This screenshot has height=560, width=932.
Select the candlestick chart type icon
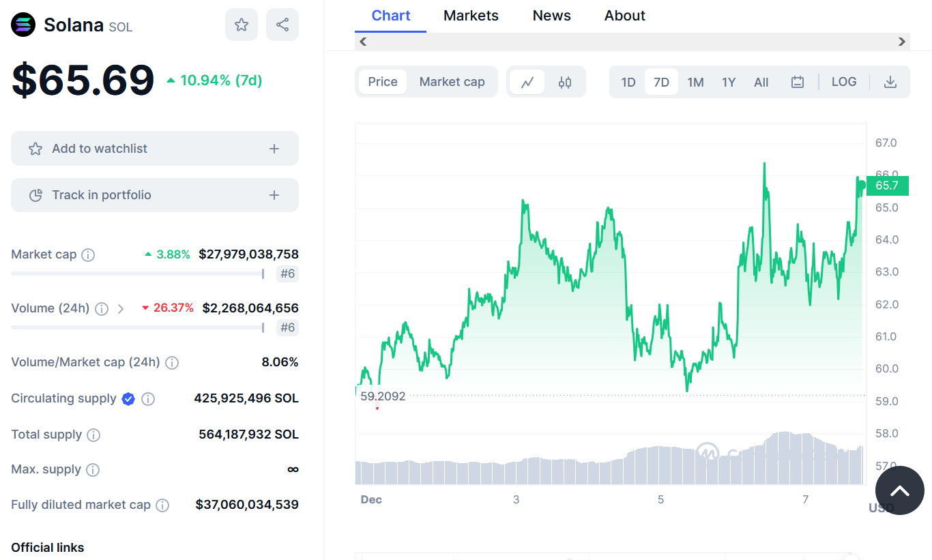565,83
